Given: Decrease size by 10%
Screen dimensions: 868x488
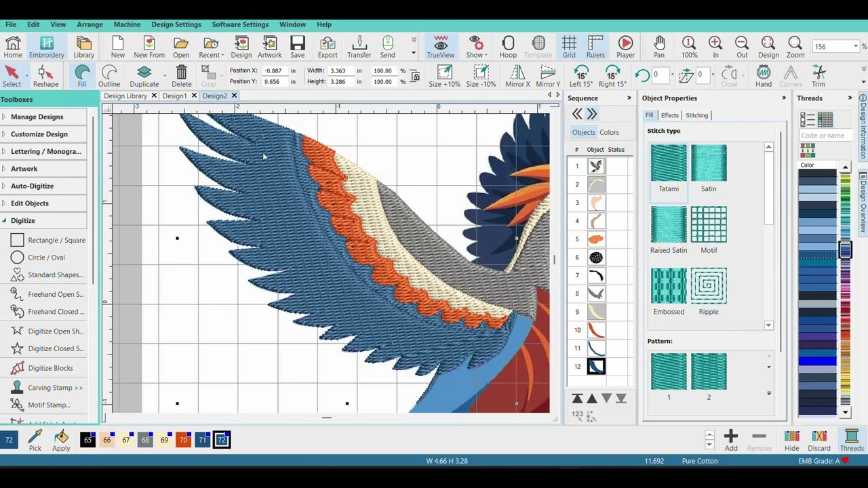Looking at the screenshot, I should 481,76.
